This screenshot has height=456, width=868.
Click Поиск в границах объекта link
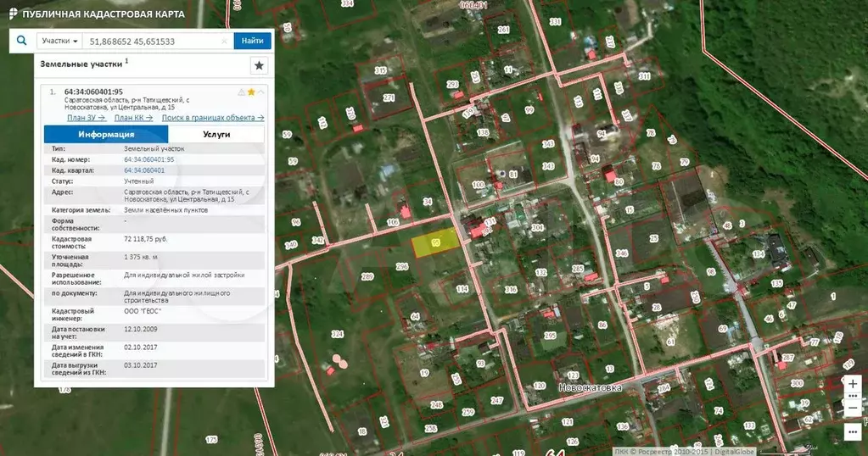pyautogui.click(x=212, y=118)
